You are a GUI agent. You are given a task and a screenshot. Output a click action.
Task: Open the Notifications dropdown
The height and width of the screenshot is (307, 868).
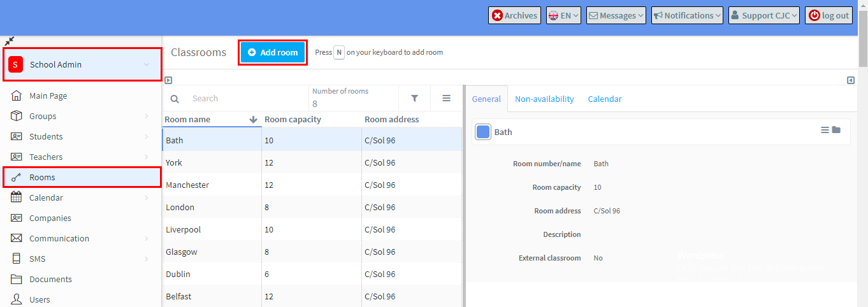687,15
